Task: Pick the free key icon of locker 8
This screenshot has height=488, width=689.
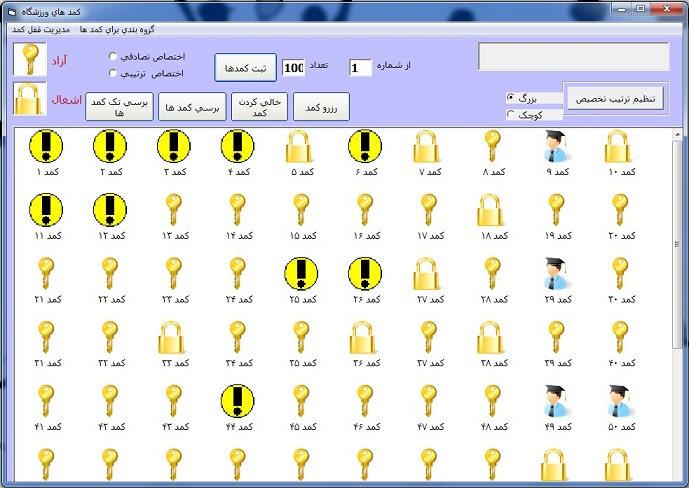Action: point(492,147)
